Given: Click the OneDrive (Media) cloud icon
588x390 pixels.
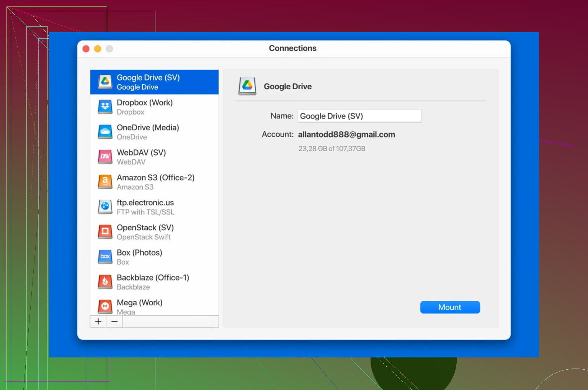Looking at the screenshot, I should coord(105,132).
